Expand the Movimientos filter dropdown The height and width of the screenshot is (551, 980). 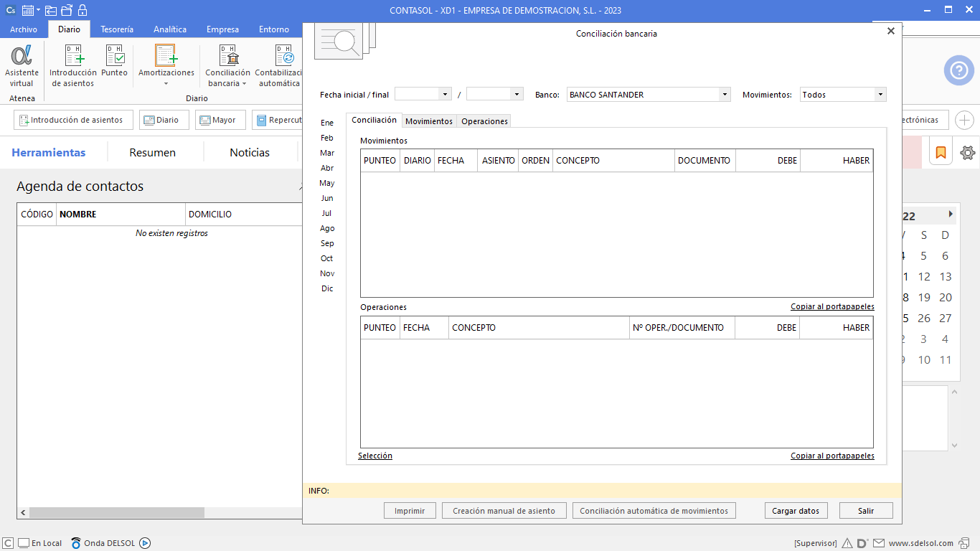coord(880,95)
